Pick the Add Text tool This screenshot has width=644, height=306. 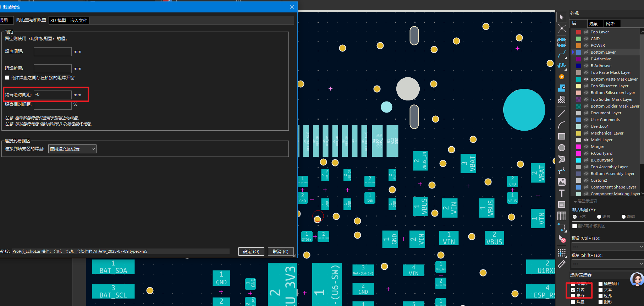[561, 193]
